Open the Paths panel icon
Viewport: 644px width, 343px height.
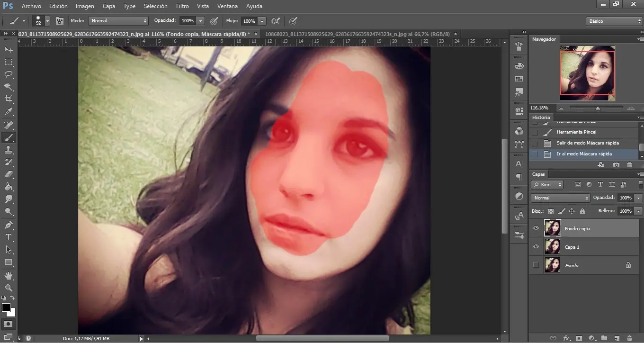(519, 144)
